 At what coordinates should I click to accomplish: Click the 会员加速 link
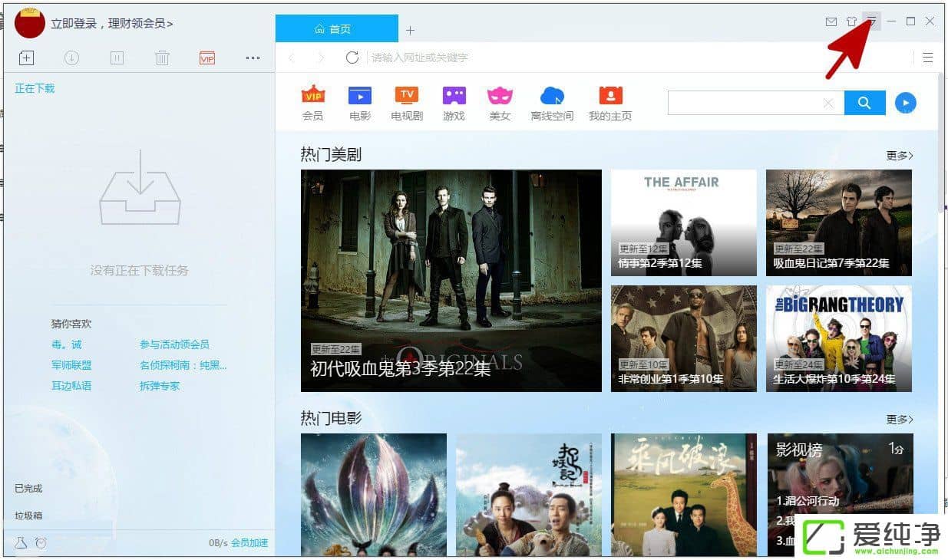point(249,543)
